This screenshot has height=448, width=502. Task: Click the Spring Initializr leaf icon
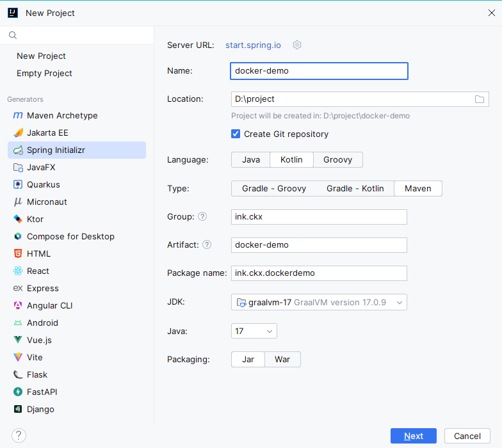click(x=18, y=150)
